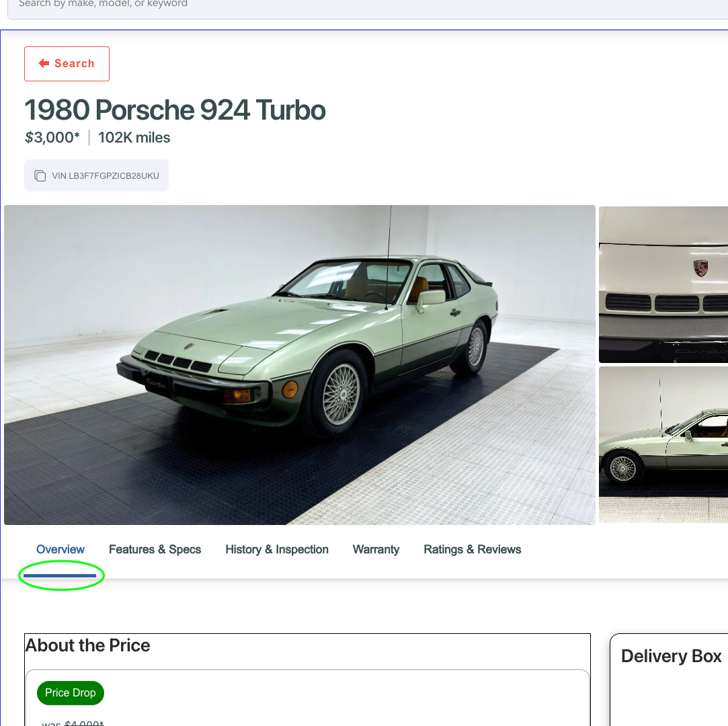The height and width of the screenshot is (726, 728).
Task: Click the green Price Drop badge
Action: pyautogui.click(x=71, y=692)
